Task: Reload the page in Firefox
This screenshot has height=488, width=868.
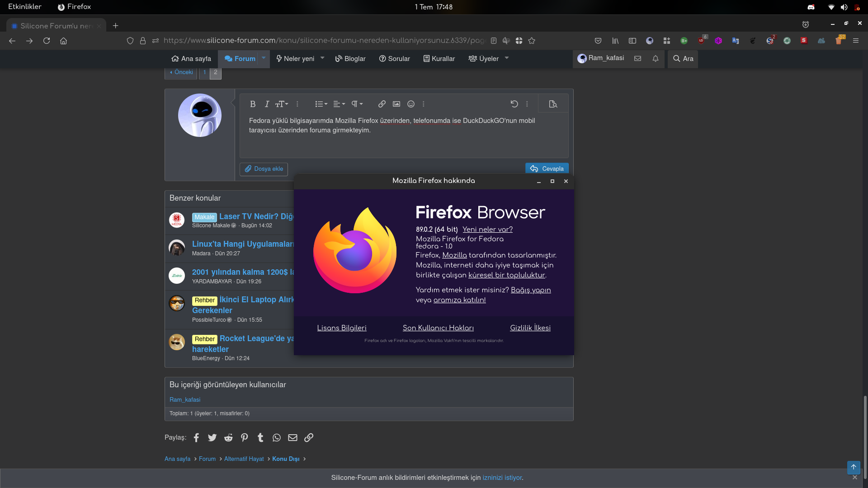Action: pyautogui.click(x=47, y=41)
